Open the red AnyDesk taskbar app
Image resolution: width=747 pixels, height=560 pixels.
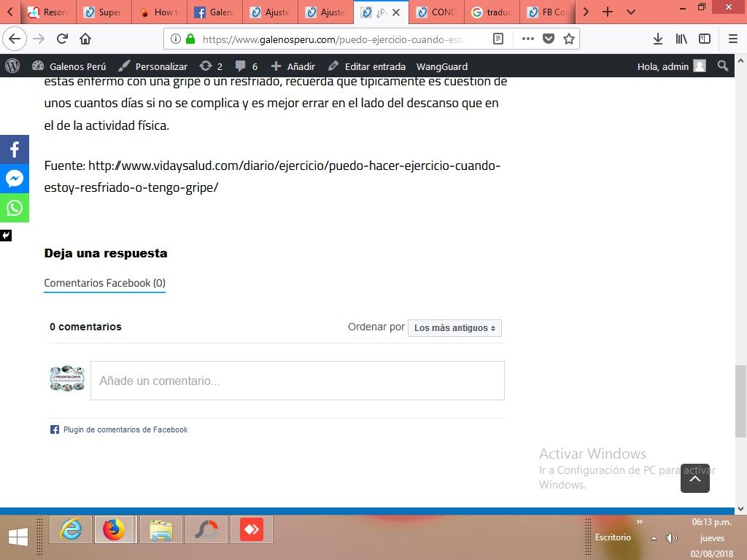click(x=252, y=529)
